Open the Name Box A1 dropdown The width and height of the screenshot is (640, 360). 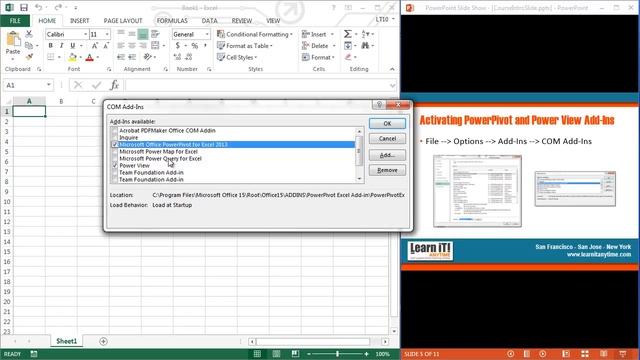49,85
